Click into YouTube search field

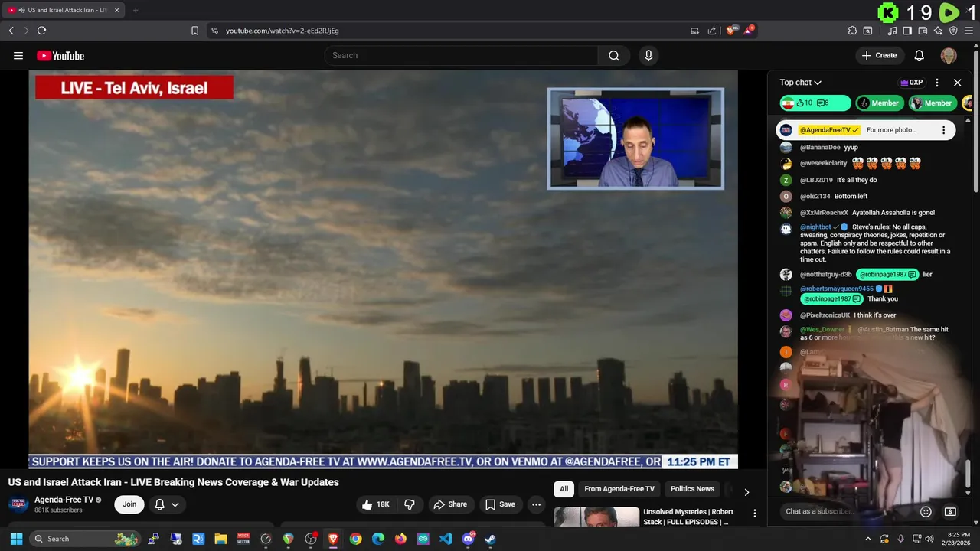pos(462,56)
